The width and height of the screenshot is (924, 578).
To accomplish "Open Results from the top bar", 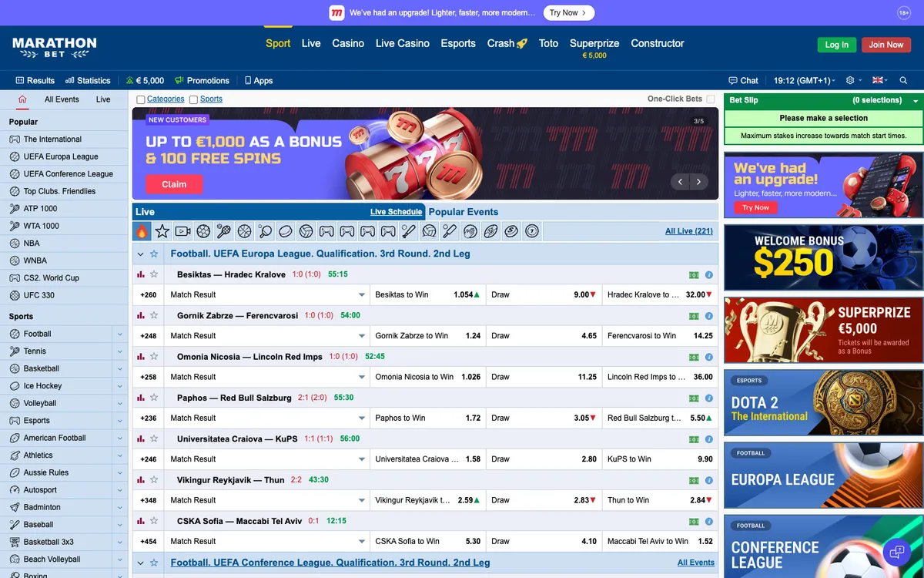I will click(x=35, y=80).
